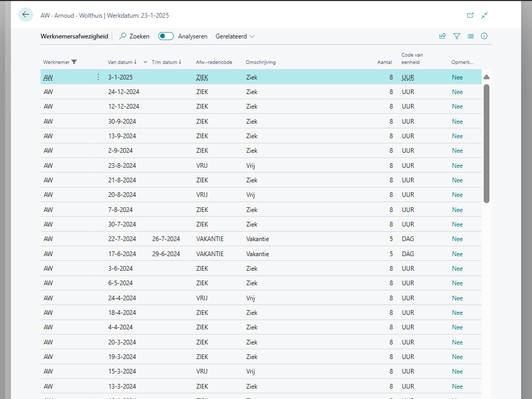Open page in a new window
The height and width of the screenshot is (399, 532).
click(x=470, y=16)
